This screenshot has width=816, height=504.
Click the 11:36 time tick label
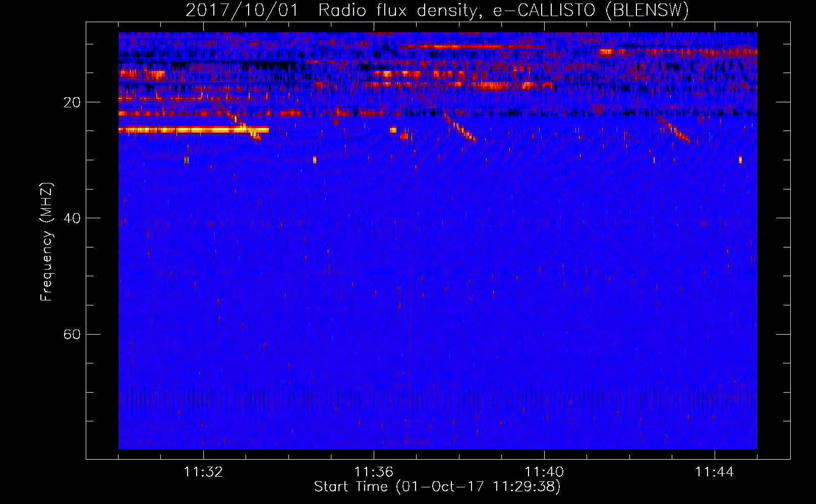[x=374, y=472]
